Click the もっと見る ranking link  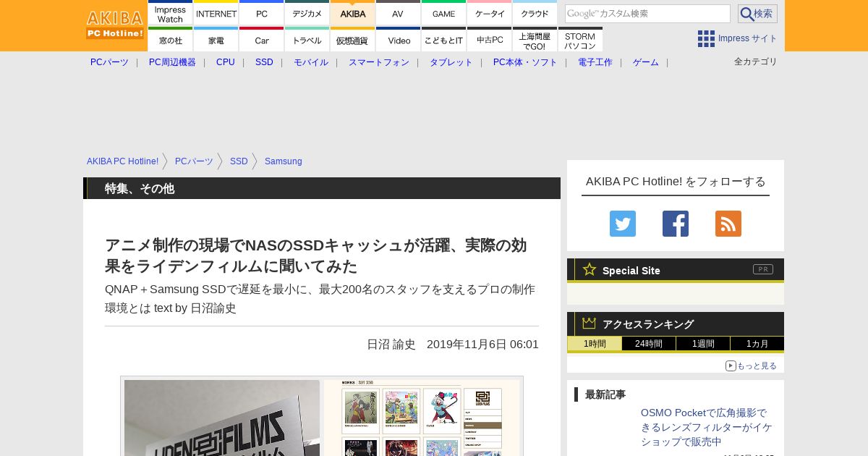click(x=752, y=366)
